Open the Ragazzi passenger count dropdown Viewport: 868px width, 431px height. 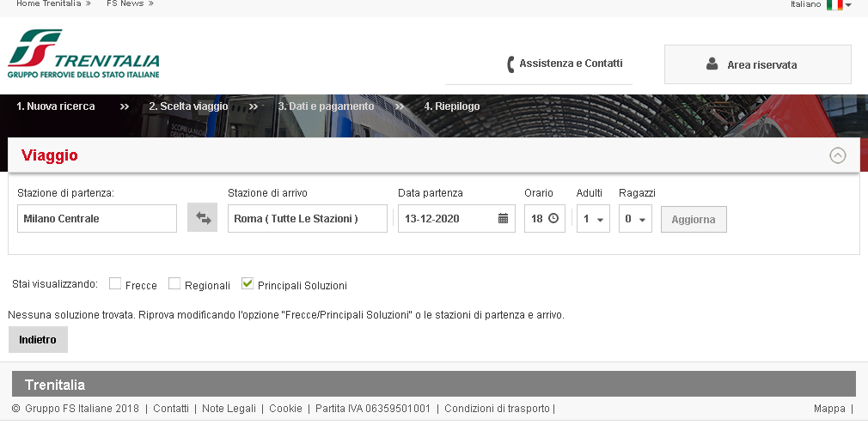pos(635,219)
